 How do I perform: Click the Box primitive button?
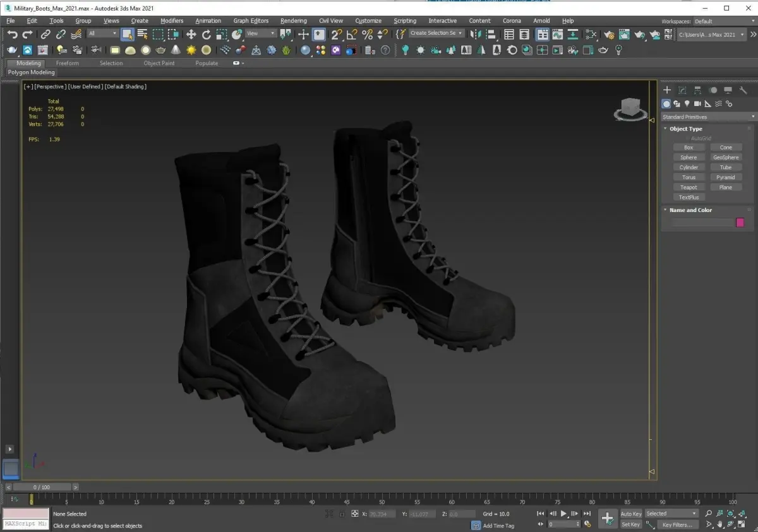pyautogui.click(x=689, y=147)
